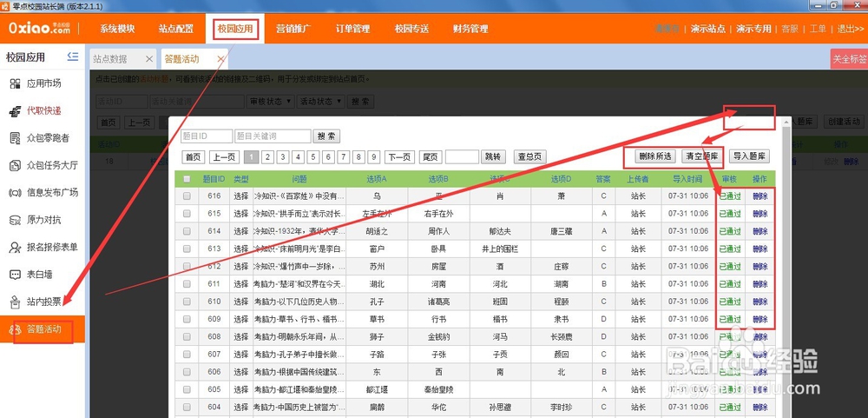This screenshot has height=418, width=868.
Task: Delete question 609 via 删除 link
Action: coord(760,319)
